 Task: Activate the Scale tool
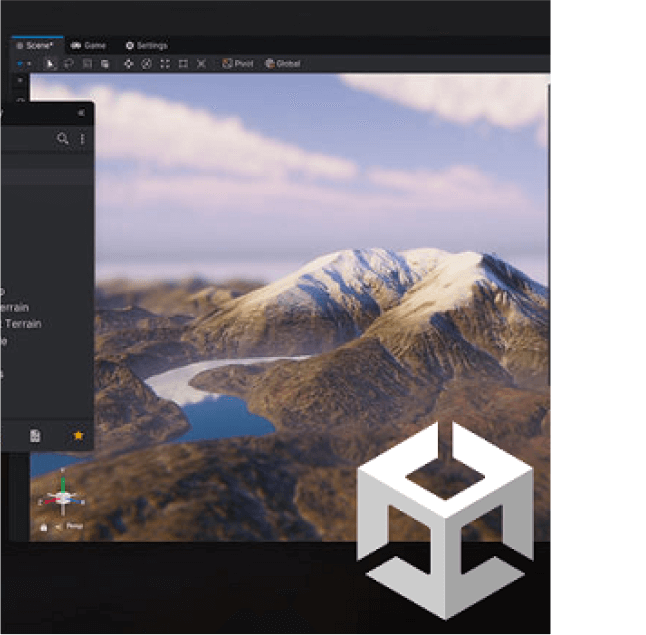pos(165,64)
